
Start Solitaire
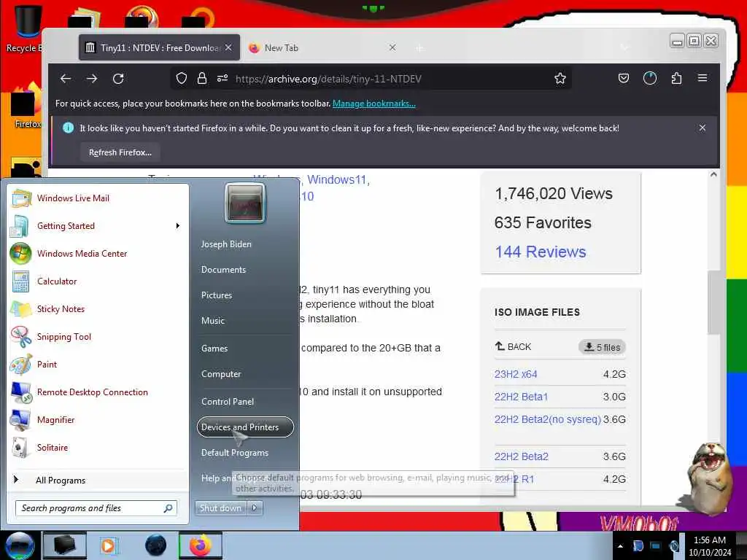pos(98,447)
